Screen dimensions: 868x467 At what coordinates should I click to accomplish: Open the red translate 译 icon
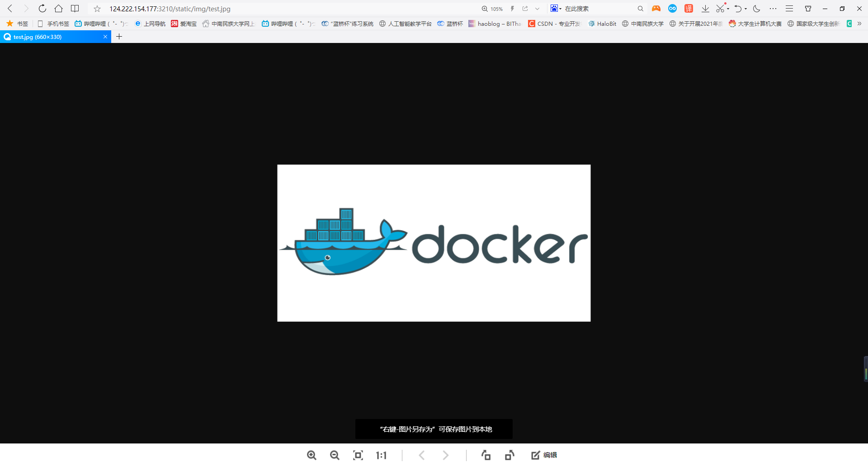click(689, 9)
